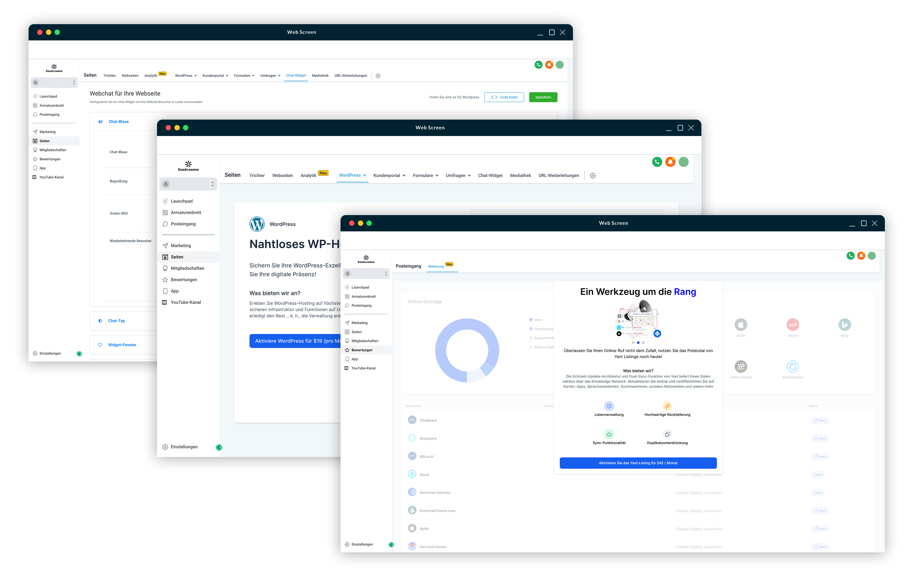
Task: Click Aktivieren Sie das Yext-Listing button
Action: pyautogui.click(x=638, y=463)
